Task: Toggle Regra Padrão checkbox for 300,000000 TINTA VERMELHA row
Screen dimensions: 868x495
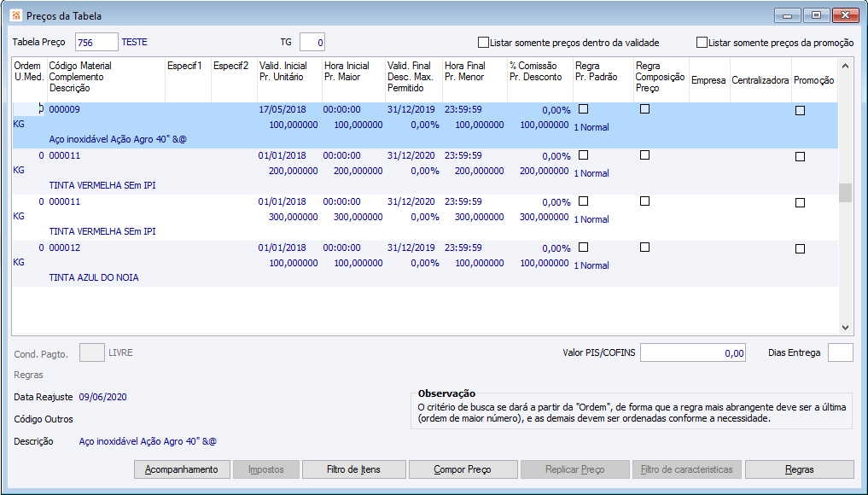Action: (583, 201)
